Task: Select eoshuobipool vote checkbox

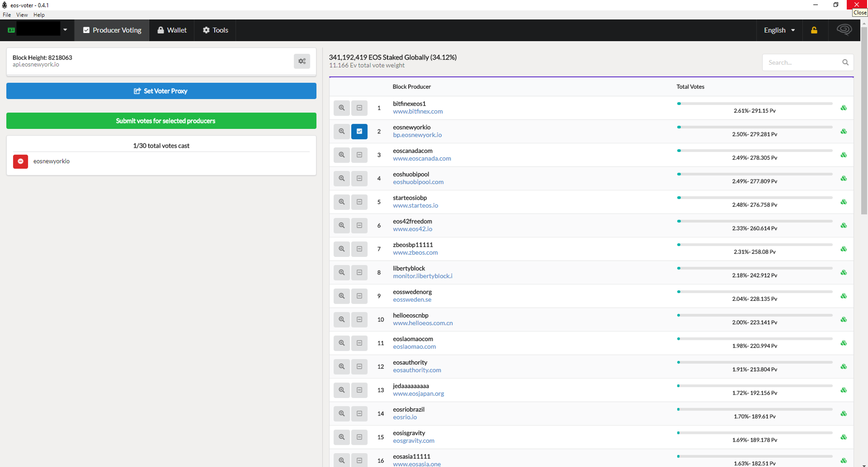Action: tap(359, 178)
